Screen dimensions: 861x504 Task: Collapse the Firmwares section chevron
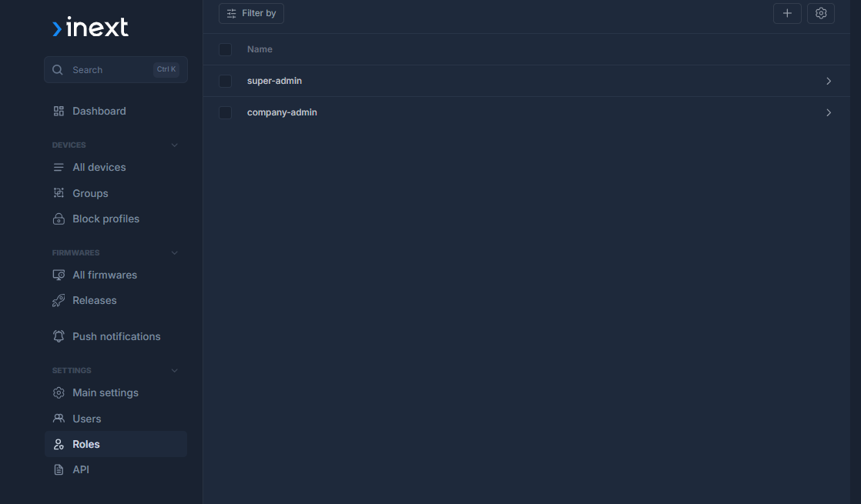(174, 253)
